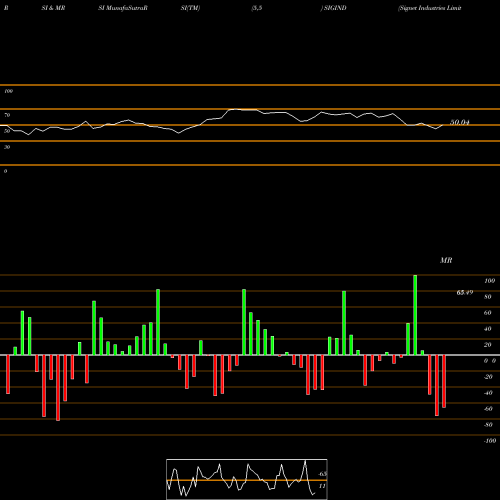Screen dimensions: 500x500
Task: Click the MR axis label 80
Action: tap(488, 297)
